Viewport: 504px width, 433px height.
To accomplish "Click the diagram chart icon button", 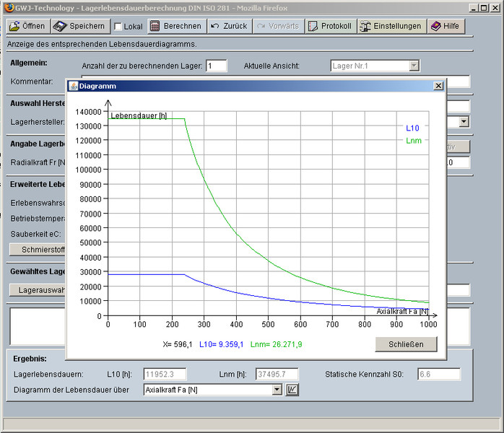I will tap(292, 390).
